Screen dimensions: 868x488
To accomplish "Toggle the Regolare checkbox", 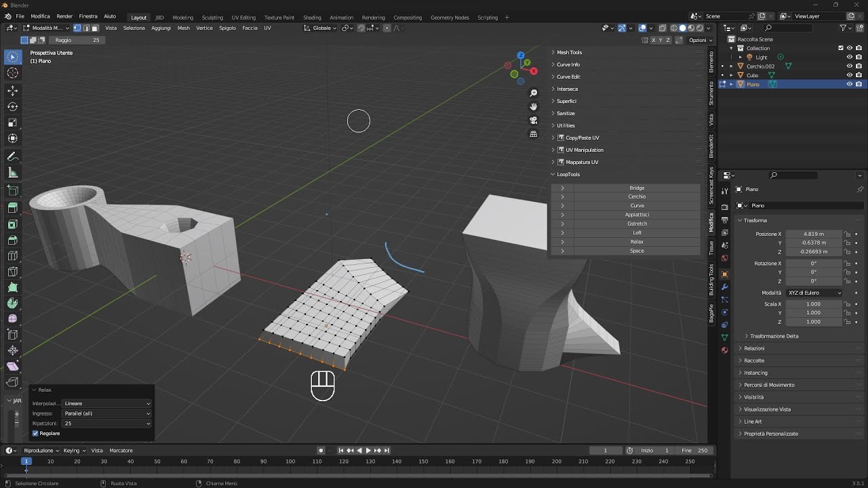I will click(x=36, y=433).
